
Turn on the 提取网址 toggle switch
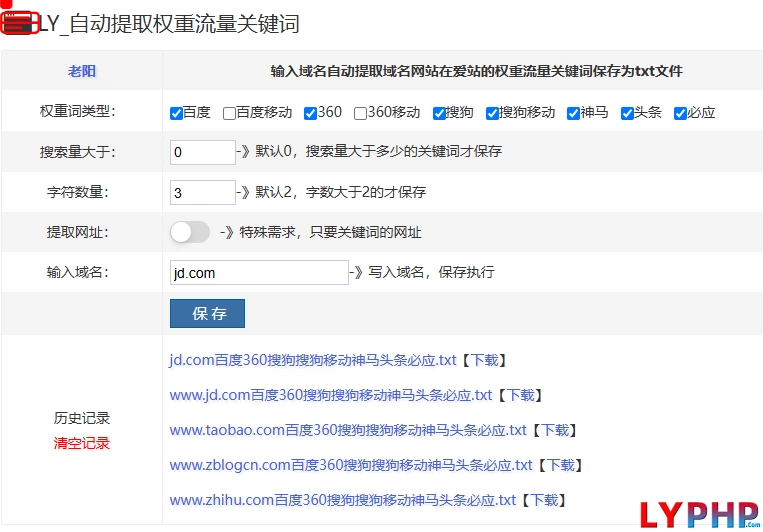tap(190, 232)
